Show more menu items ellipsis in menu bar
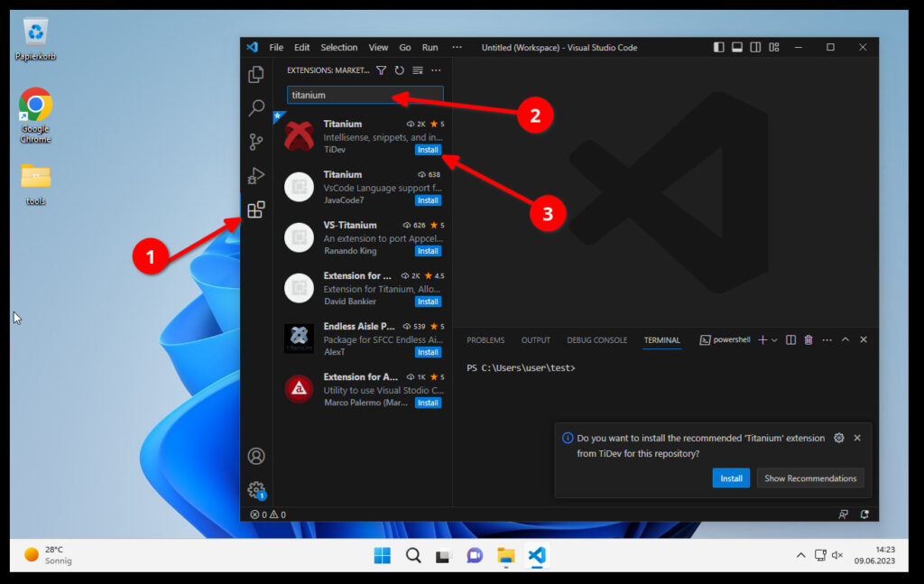The height and width of the screenshot is (584, 924). [x=457, y=47]
